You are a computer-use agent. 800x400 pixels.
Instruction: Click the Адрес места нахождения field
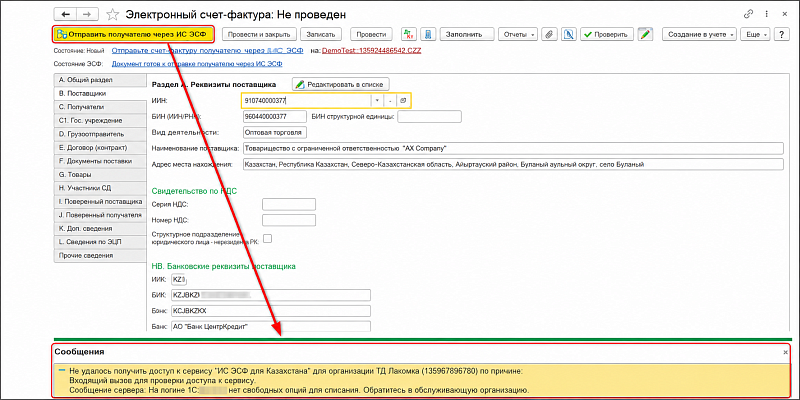tap(513, 164)
